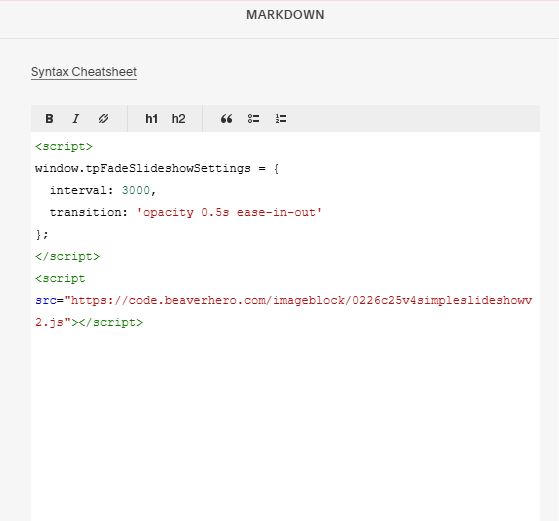
Task: Apply heading 1 with the h1 button
Action: [151, 118]
